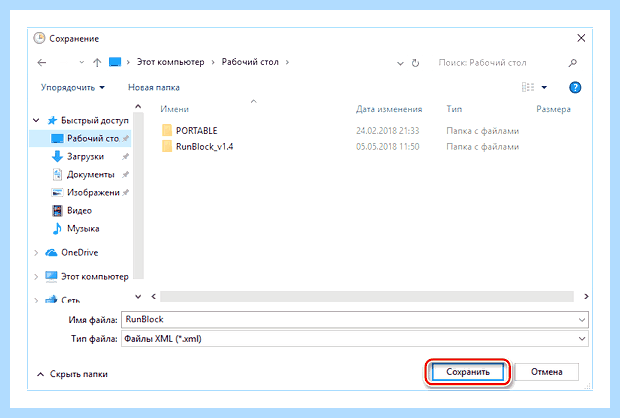Click the navigation pane scroll up arrow
Screen dimensions: 620x418
138,106
